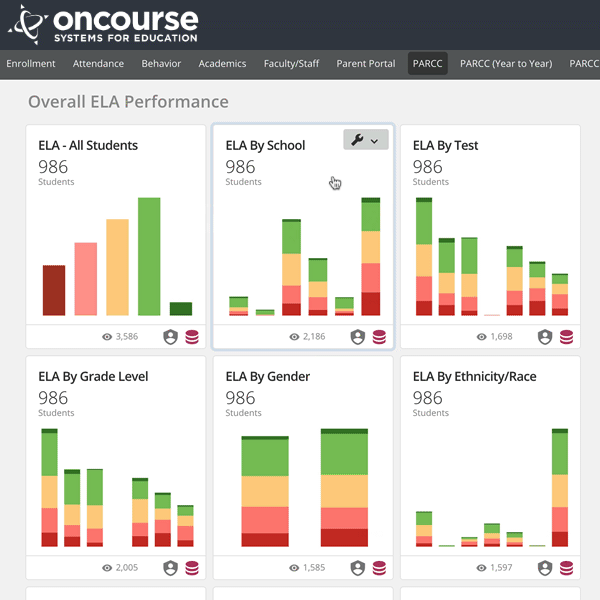The image size is (600, 600).
Task: Click the small dark green bar in ELA - All Students chart
Action: click(181, 309)
